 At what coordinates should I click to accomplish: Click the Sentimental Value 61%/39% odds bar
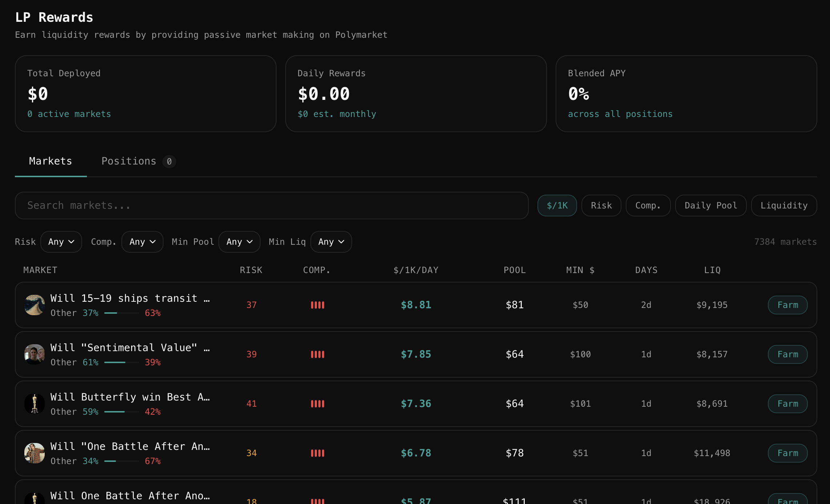[x=121, y=362]
